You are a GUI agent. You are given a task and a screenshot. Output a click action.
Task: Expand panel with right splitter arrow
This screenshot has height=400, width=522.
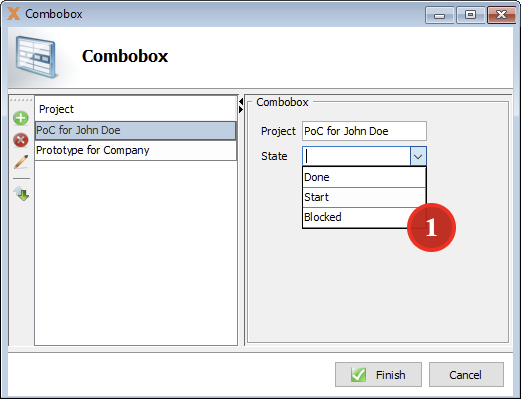click(x=241, y=109)
